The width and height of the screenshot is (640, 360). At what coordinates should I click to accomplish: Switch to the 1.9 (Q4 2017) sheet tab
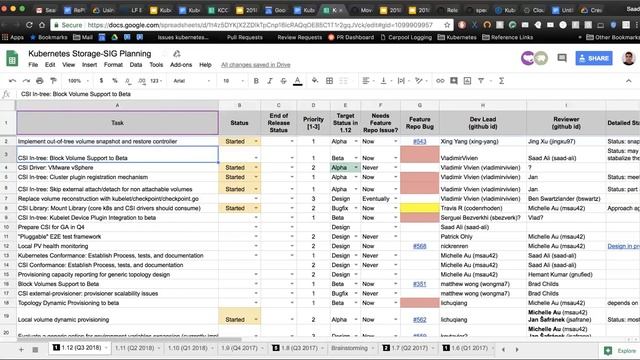tap(239, 348)
